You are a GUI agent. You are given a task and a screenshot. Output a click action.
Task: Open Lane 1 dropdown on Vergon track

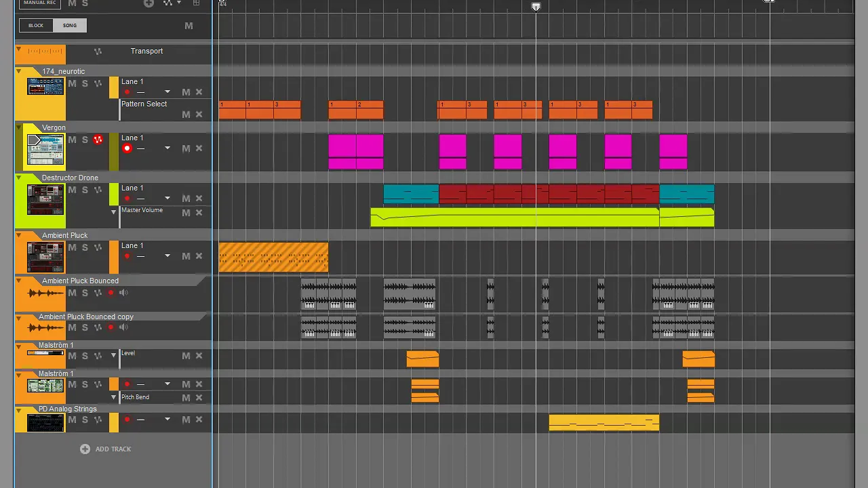point(167,148)
